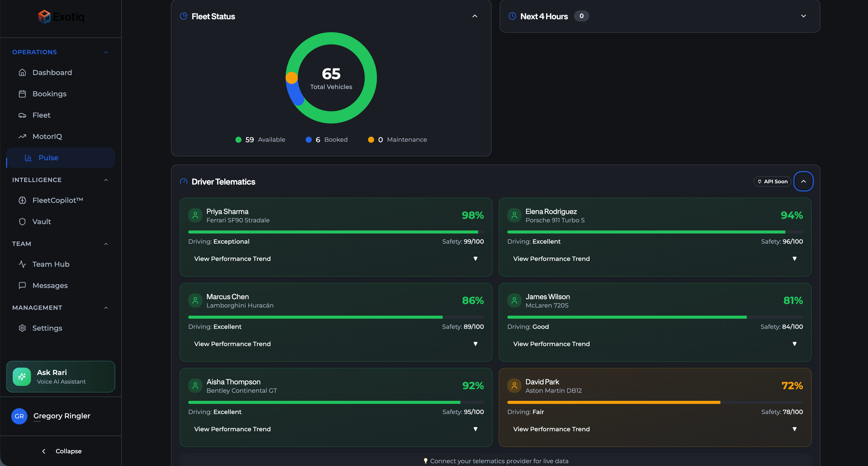Viewport: 868px width, 466px height.
Task: Open Fleet from the Operations menu
Action: pos(41,115)
